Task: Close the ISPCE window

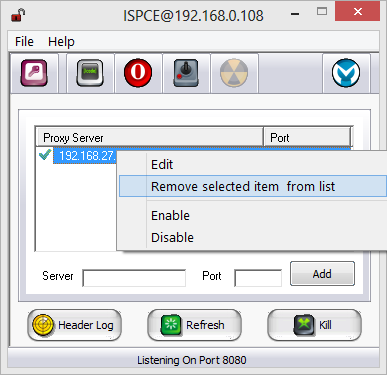Action: 358,12
